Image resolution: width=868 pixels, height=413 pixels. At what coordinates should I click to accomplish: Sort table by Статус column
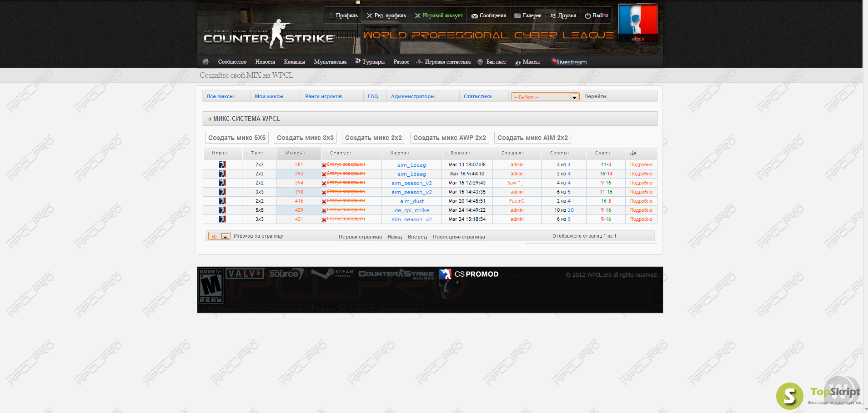coord(351,153)
